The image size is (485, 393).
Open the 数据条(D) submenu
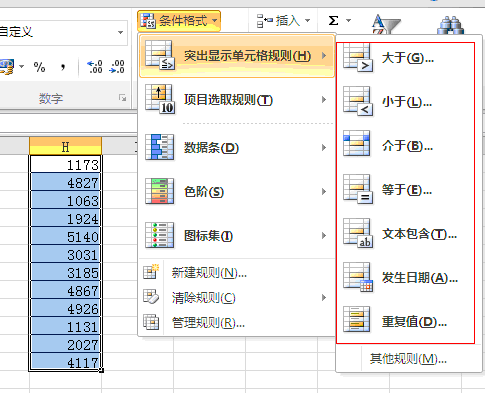tap(237, 147)
